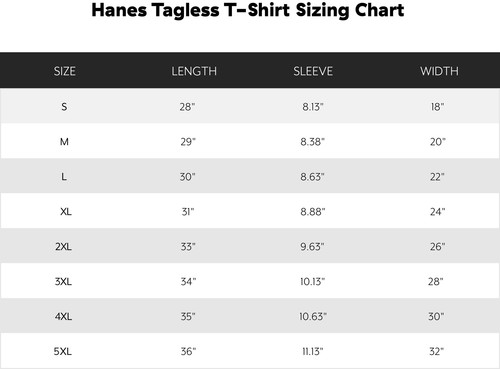Select the XL size row label
This screenshot has width=500, height=369.
pos(66,212)
